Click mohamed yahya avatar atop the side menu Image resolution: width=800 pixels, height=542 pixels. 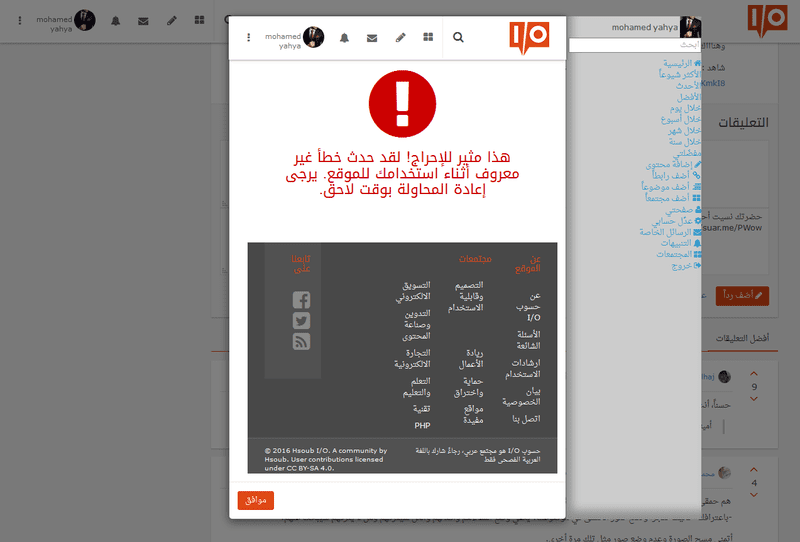pos(691,27)
